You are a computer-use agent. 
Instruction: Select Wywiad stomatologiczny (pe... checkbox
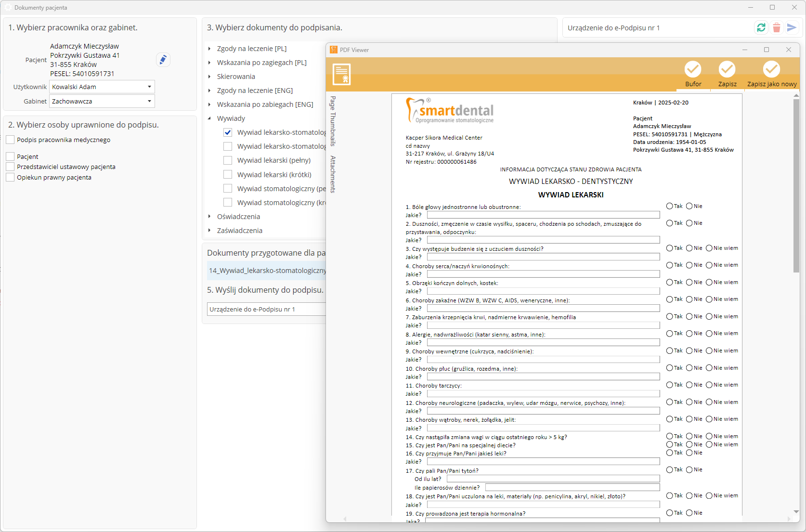(x=228, y=189)
